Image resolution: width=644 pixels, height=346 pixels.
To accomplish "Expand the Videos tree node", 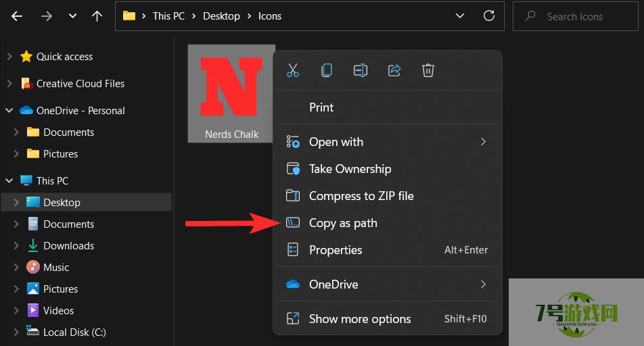I will pyautogui.click(x=16, y=311).
